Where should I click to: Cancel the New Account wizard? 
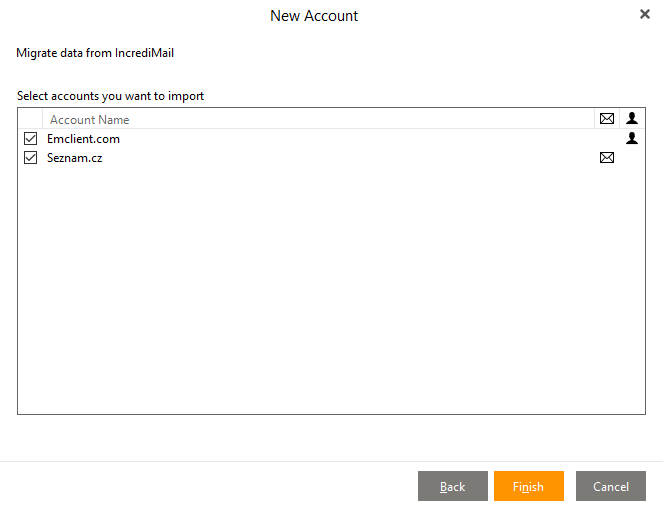[x=610, y=486]
